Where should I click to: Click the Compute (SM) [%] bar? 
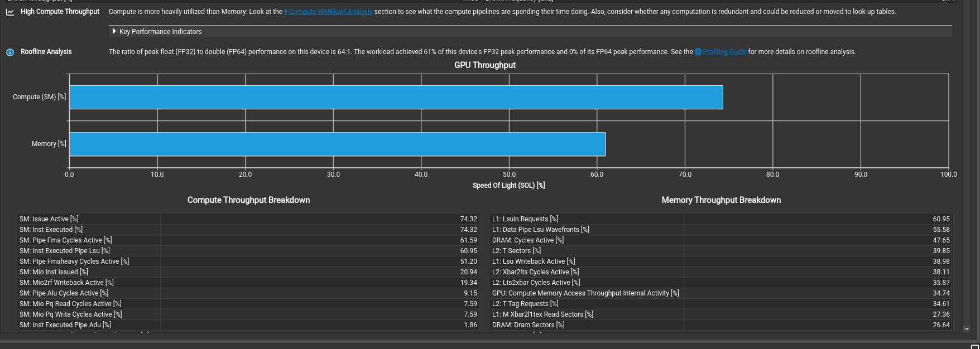(396, 97)
